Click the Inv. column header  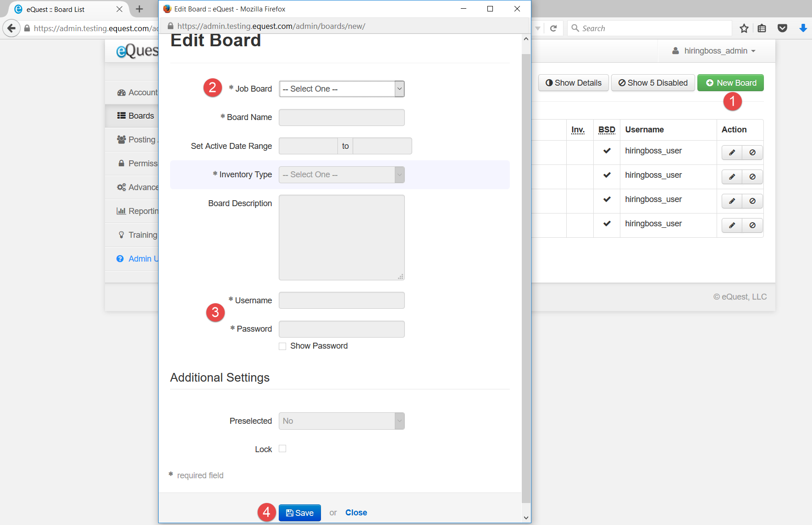(x=578, y=130)
